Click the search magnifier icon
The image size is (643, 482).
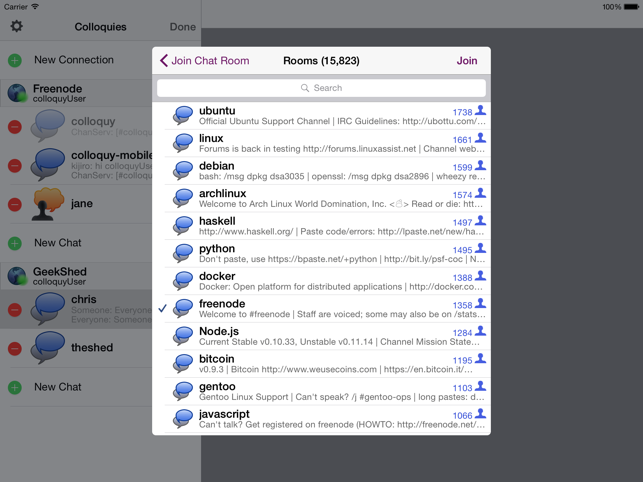coord(305,88)
